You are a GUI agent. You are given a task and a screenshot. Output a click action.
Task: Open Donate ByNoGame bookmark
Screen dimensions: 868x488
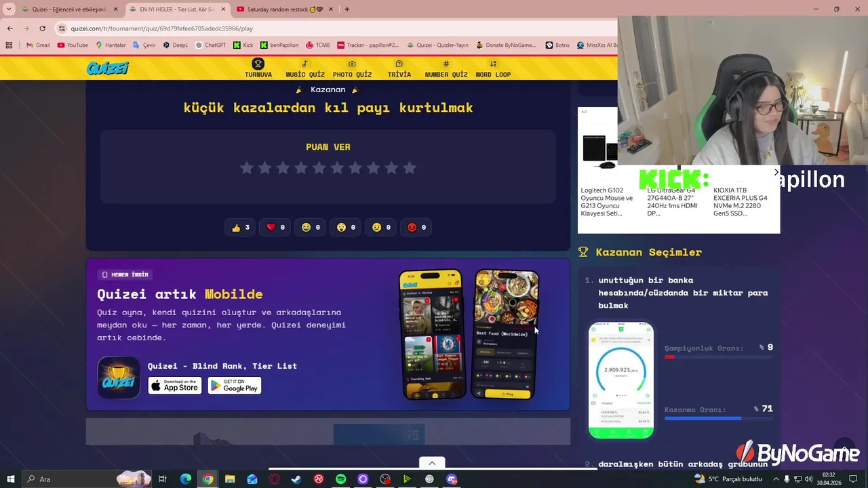tap(505, 45)
